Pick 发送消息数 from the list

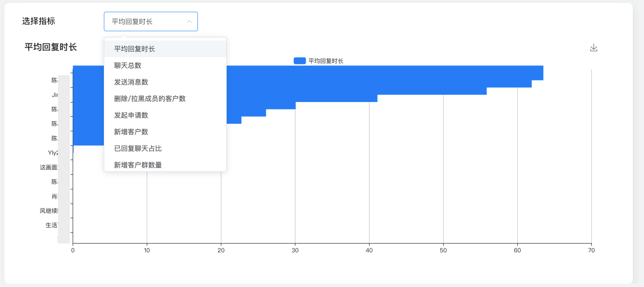[131, 82]
